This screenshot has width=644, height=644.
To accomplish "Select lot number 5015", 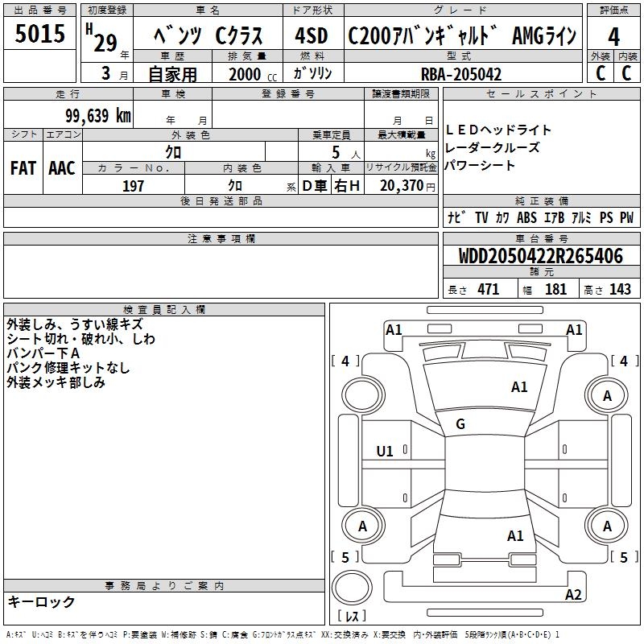I will pos(40,35).
